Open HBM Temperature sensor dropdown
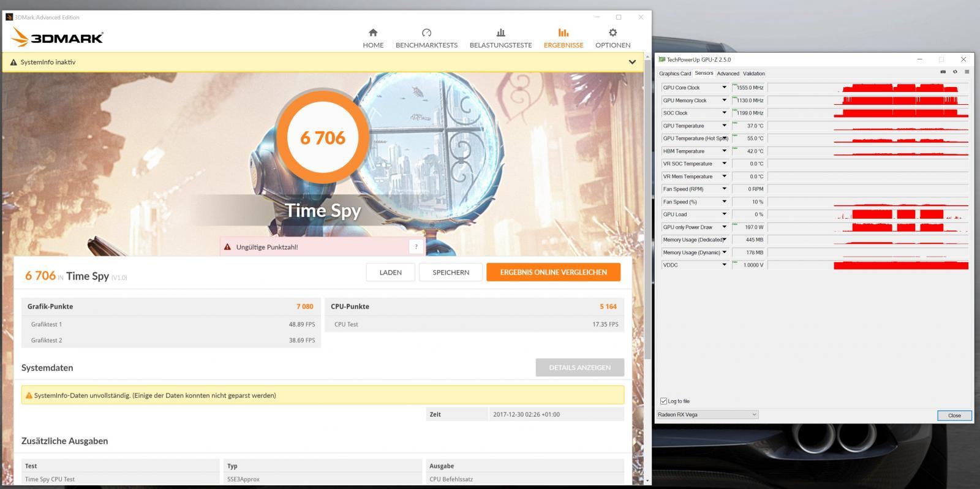The image size is (980, 489). pyautogui.click(x=724, y=151)
